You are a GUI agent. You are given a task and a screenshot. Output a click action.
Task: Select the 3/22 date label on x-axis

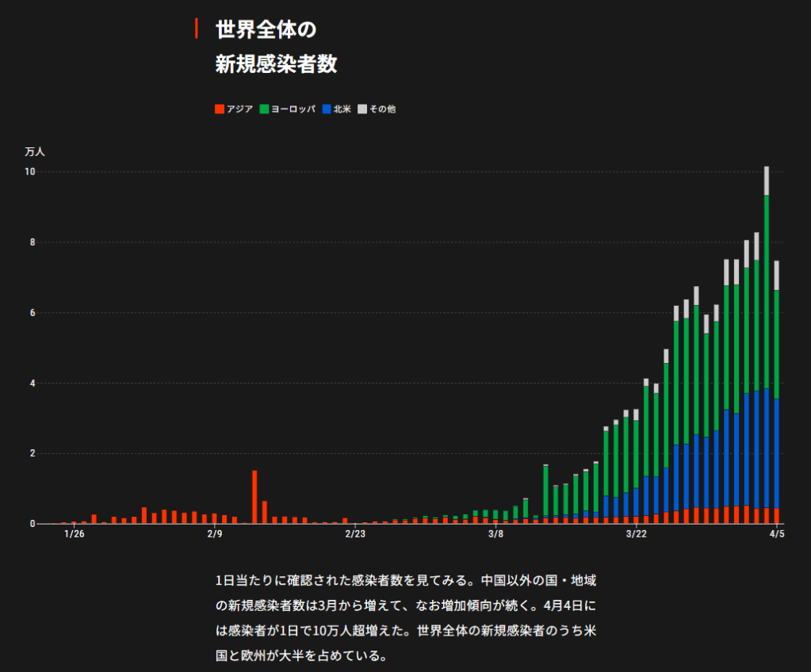click(x=636, y=534)
